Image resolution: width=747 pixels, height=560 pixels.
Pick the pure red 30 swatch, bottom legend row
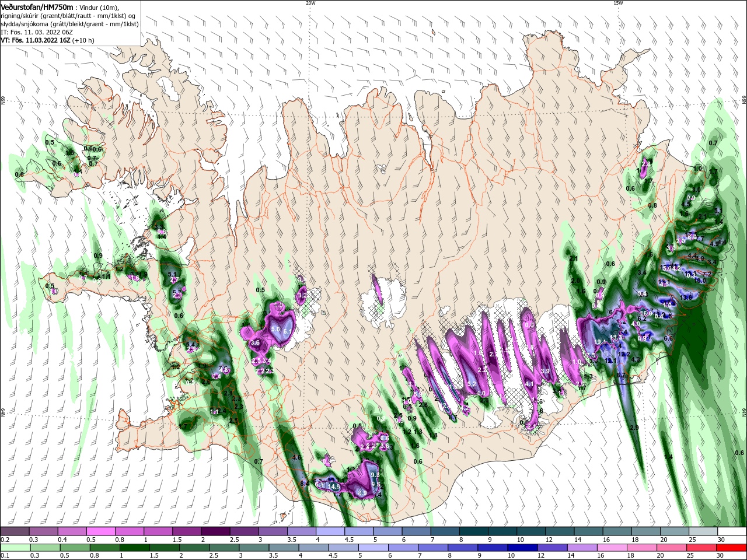pyautogui.click(x=731, y=548)
